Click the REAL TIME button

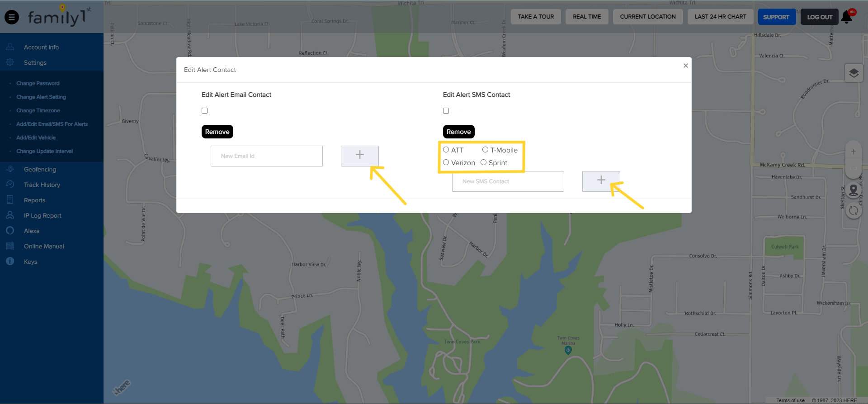587,17
